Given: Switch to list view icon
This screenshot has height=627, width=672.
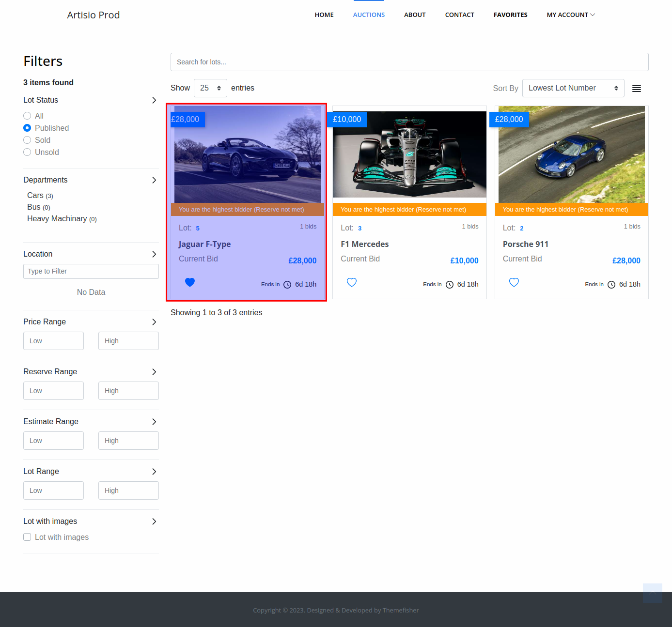Looking at the screenshot, I should click(637, 89).
